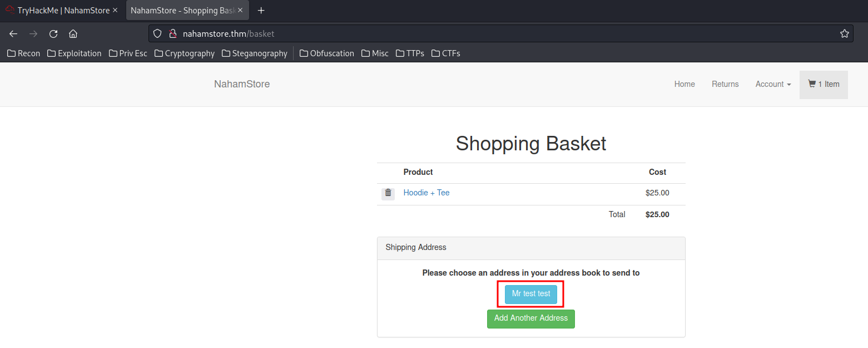
Task: Click the bold $25.00 Total amount
Action: [x=657, y=214]
